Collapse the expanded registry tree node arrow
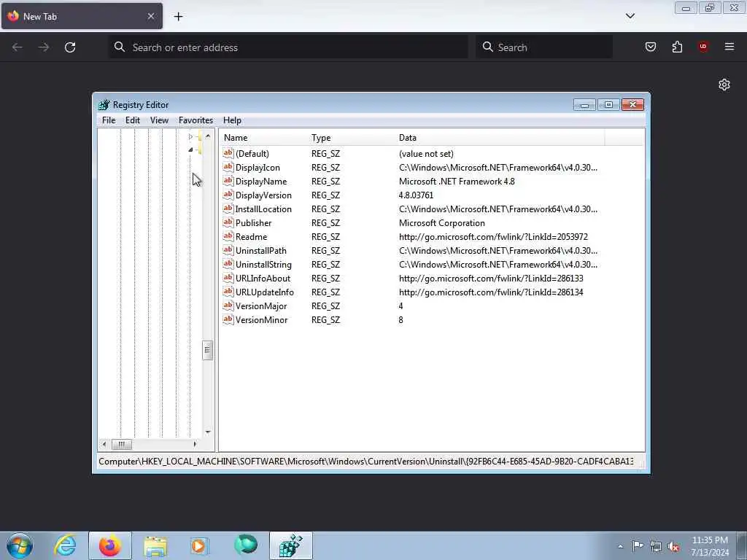Image resolution: width=747 pixels, height=560 pixels. click(190, 149)
